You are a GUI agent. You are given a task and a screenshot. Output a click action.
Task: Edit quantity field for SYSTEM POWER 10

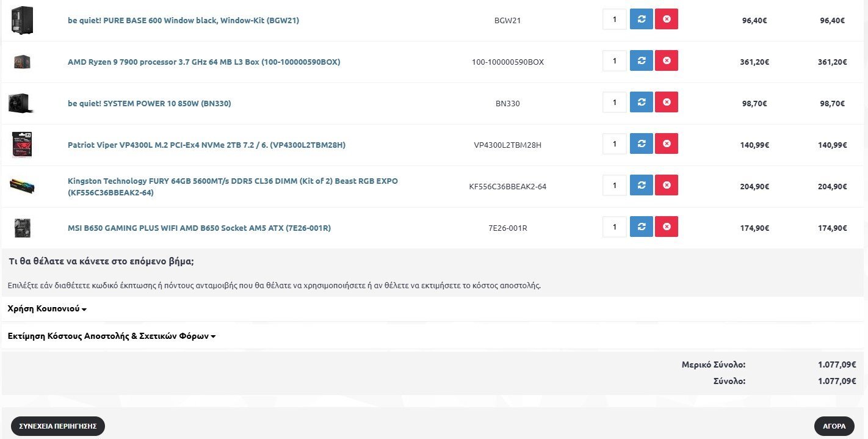615,102
